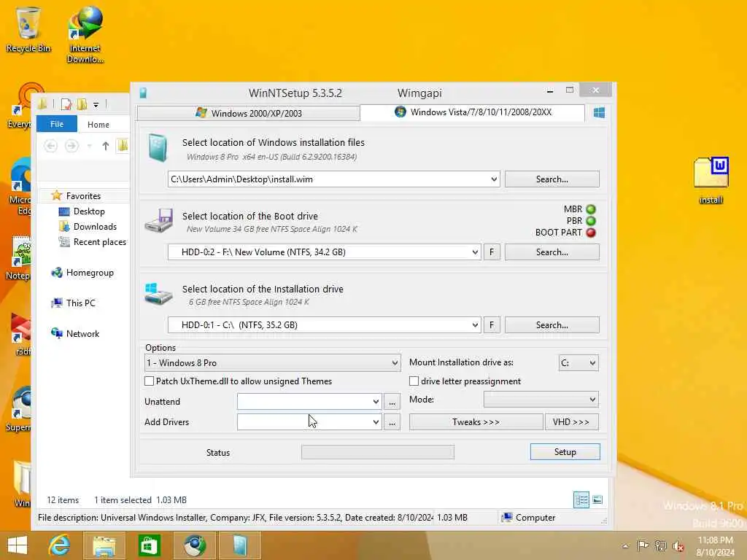Browse for Unattend file with ... button
Screen dimensions: 747x560
coord(392,402)
